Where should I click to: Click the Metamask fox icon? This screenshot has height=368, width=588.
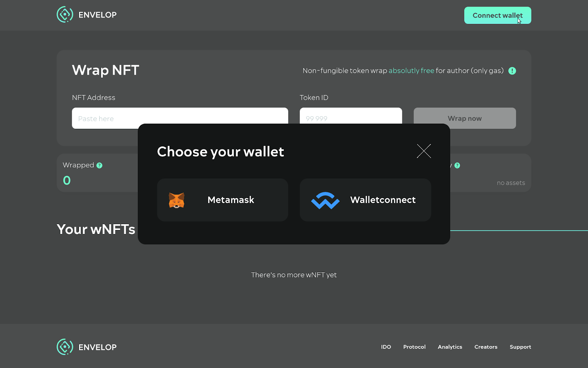(x=176, y=200)
